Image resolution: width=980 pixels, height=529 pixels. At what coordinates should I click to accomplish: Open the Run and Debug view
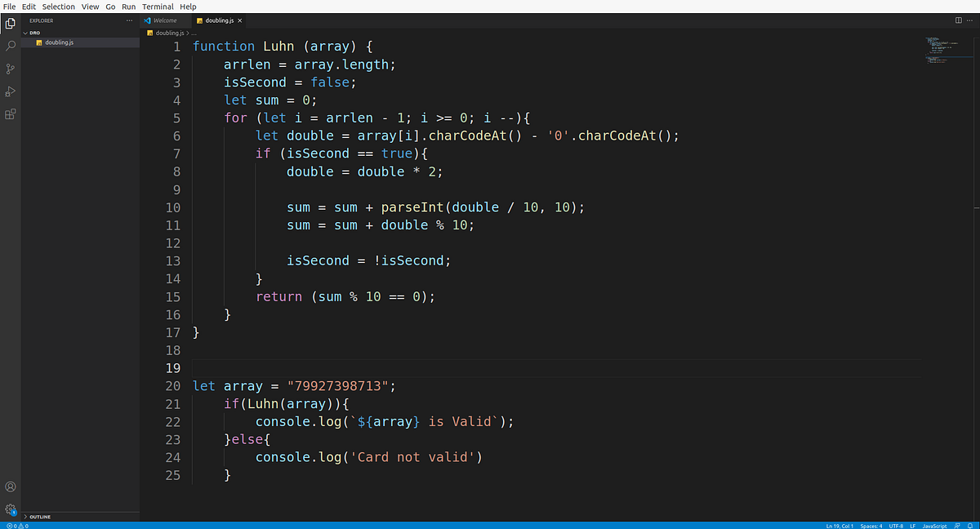(10, 91)
